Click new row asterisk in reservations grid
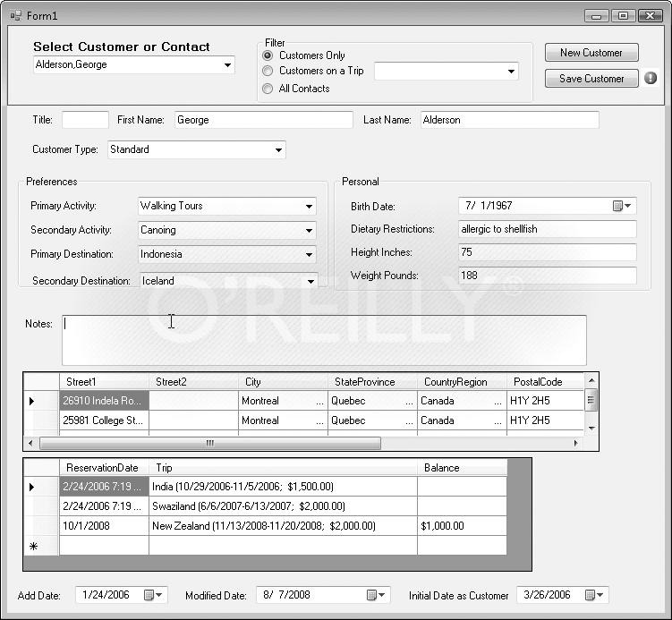The height and width of the screenshot is (620, 672). (x=33, y=547)
